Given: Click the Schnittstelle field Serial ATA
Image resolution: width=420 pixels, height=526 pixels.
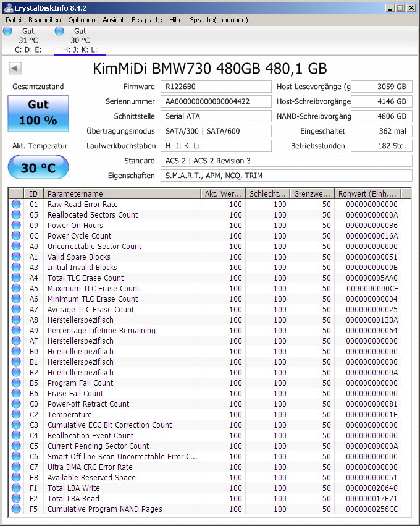Looking at the screenshot, I should pyautogui.click(x=216, y=116).
